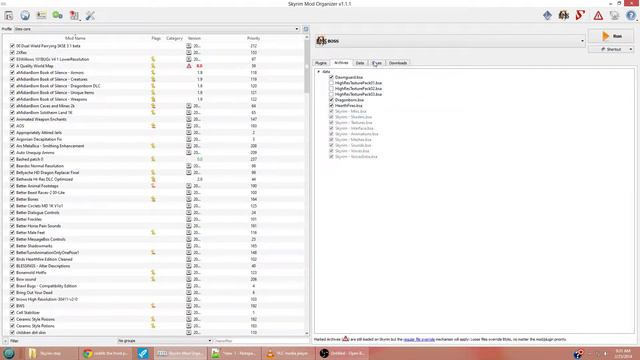640x360 pixels.
Task: Open the Tools puzzle-piece toolbar icon
Action: point(74,16)
